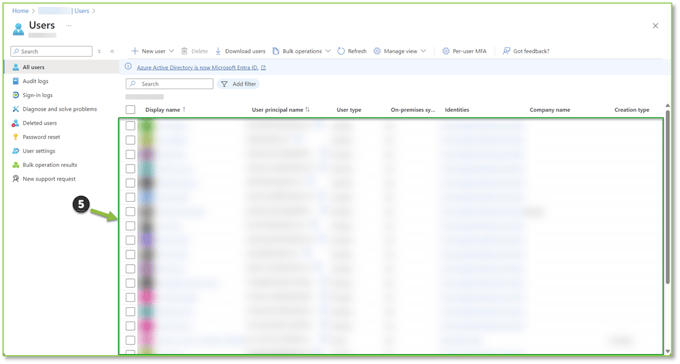This screenshot has width=680, height=364.
Task: Expand the New user dropdown
Action: click(172, 51)
